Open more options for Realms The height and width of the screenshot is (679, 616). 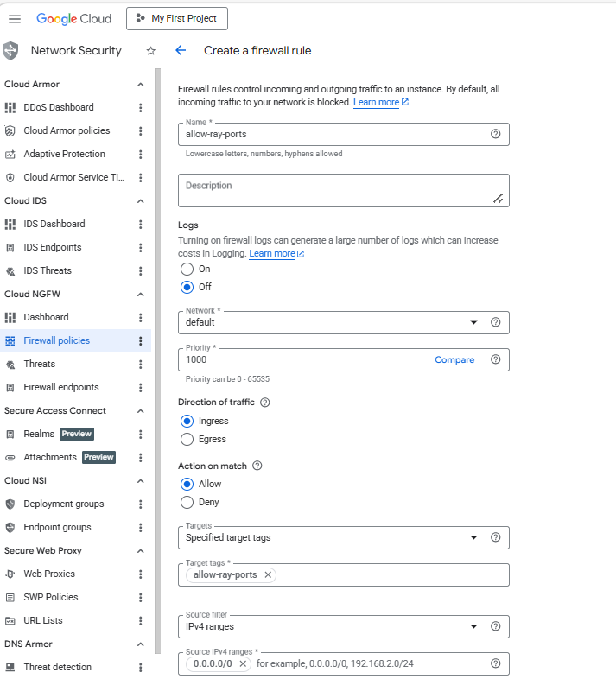pos(140,434)
